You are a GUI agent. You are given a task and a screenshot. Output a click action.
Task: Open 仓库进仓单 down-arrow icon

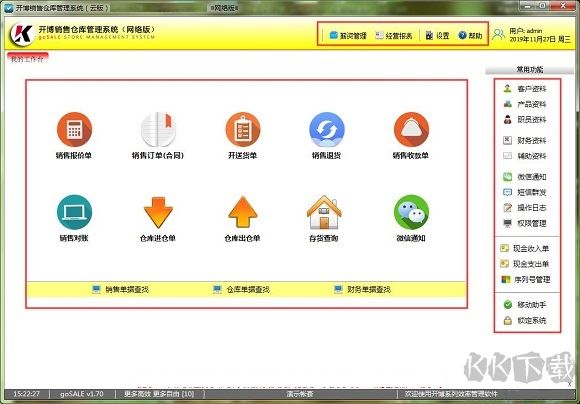[158, 212]
